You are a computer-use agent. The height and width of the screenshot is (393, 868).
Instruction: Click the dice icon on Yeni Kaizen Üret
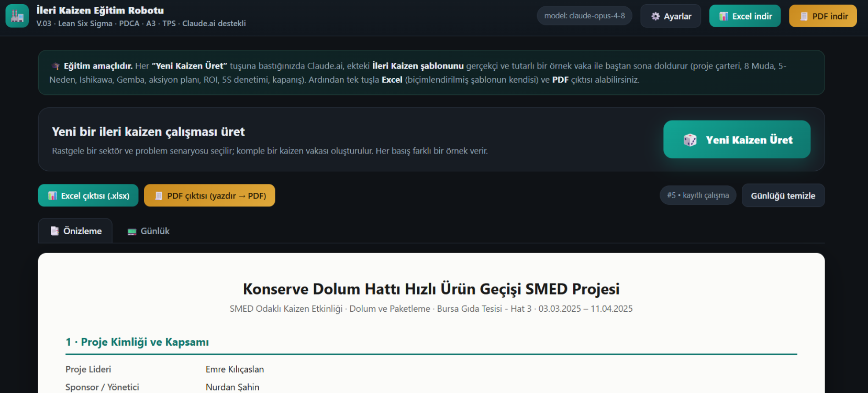690,140
